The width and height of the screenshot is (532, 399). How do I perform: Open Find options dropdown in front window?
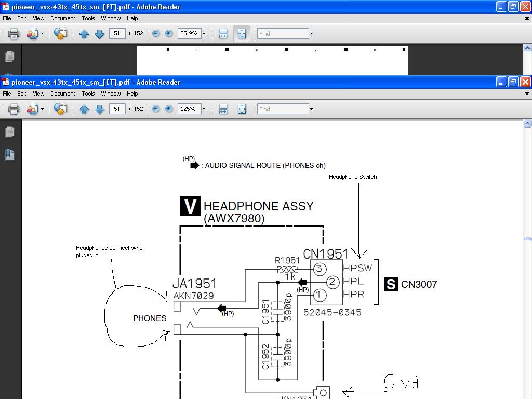tap(312, 109)
